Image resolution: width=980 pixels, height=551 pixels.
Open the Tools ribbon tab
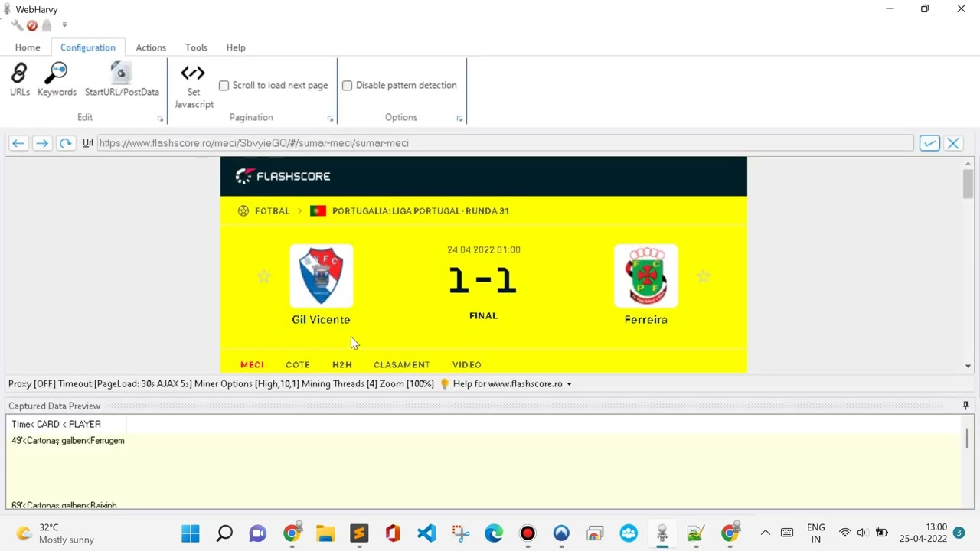tap(196, 47)
